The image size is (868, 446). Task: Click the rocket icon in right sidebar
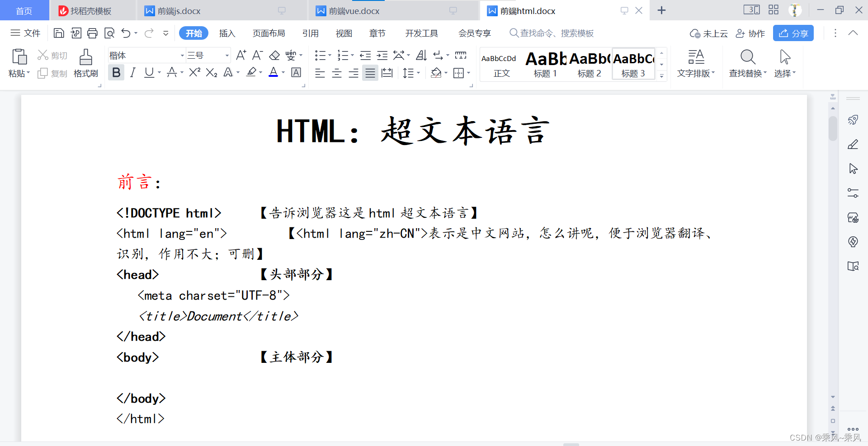tap(853, 120)
